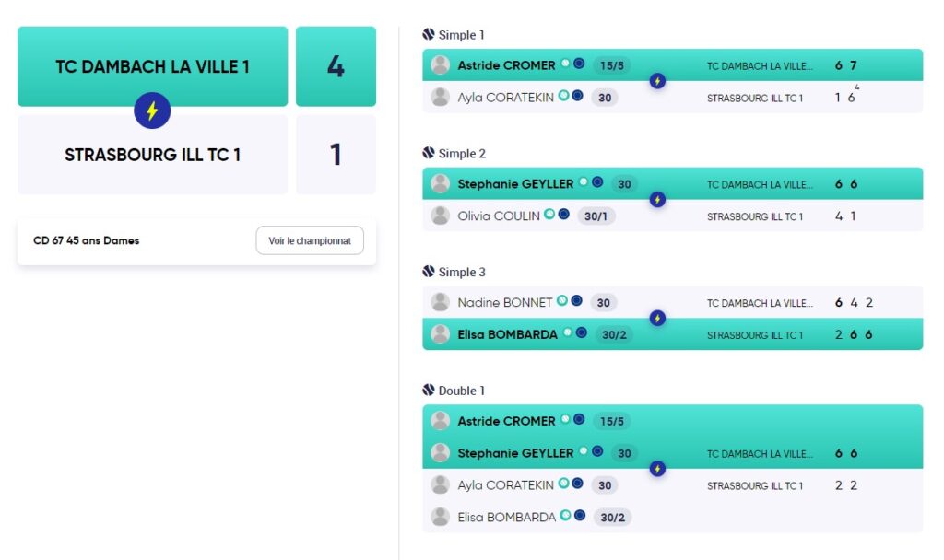Viewport: 944px width, 560px height.
Task: Click the 30/1 ranking badge of Olivia COULIN
Action: (596, 216)
